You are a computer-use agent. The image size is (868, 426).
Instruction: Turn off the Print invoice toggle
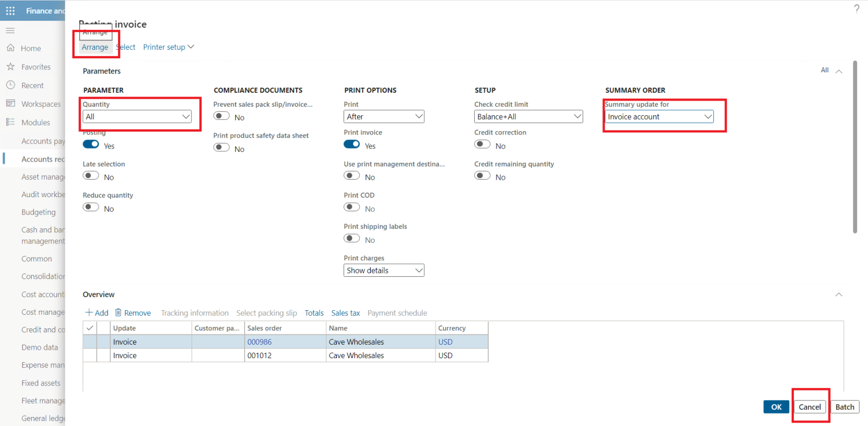(x=351, y=144)
